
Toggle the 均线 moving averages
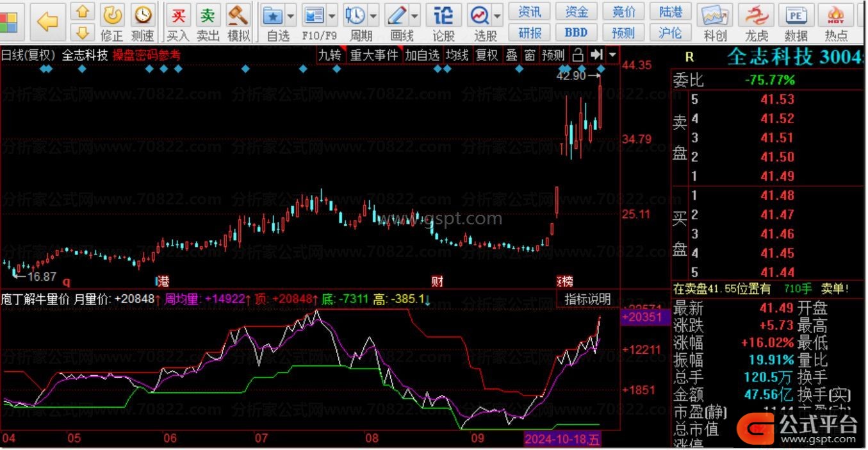pyautogui.click(x=457, y=55)
